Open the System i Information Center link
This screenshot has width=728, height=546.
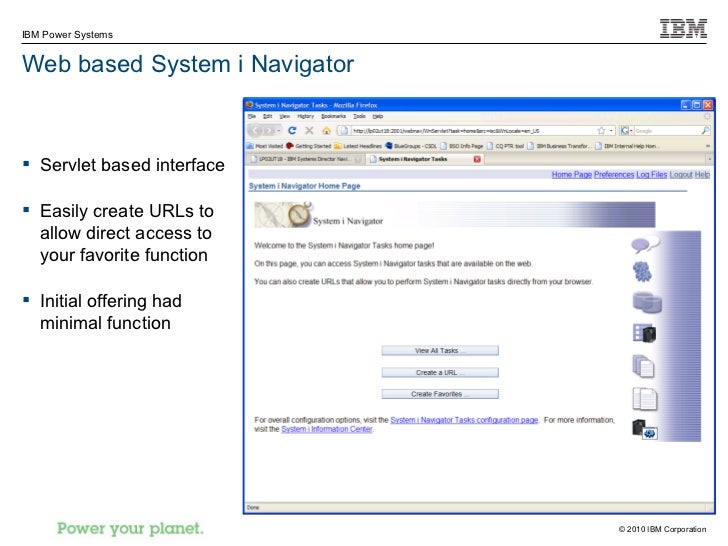pyautogui.click(x=327, y=429)
